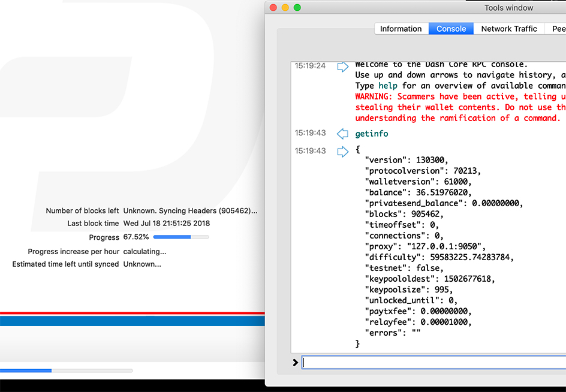566x392 pixels.
Task: Click the "walletversion": 61000 line
Action: (418, 182)
